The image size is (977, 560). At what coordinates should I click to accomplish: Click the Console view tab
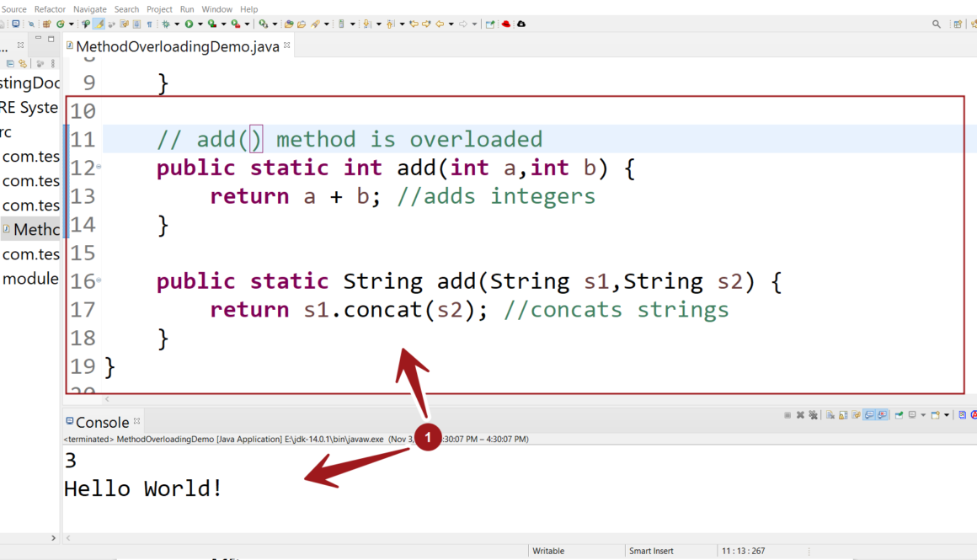click(x=102, y=422)
